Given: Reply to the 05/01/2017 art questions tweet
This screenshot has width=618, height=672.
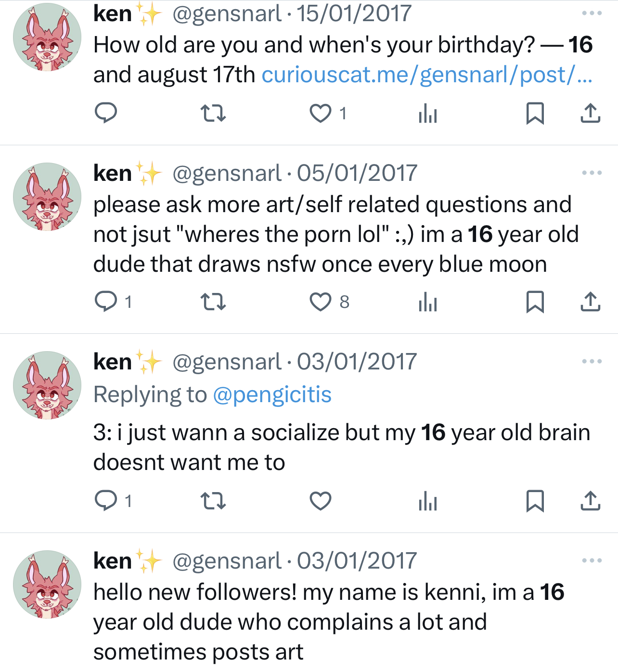Looking at the screenshot, I should pos(106,302).
